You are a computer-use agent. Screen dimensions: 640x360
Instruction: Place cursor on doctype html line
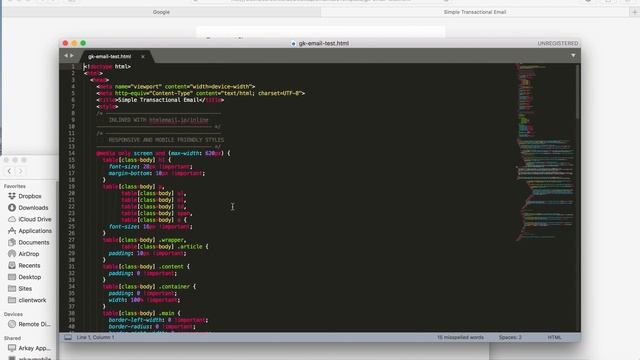click(x=107, y=67)
